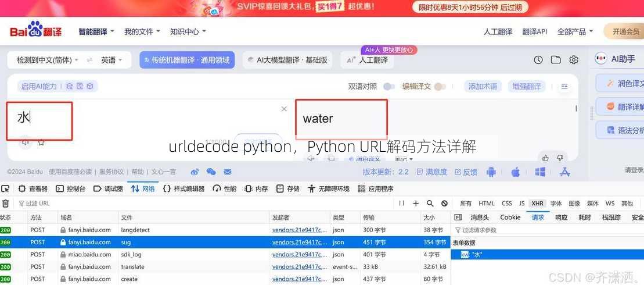Screen dimensions: 644x285
Task: Click the 过滤 URL filter field
Action: [x=206, y=203]
